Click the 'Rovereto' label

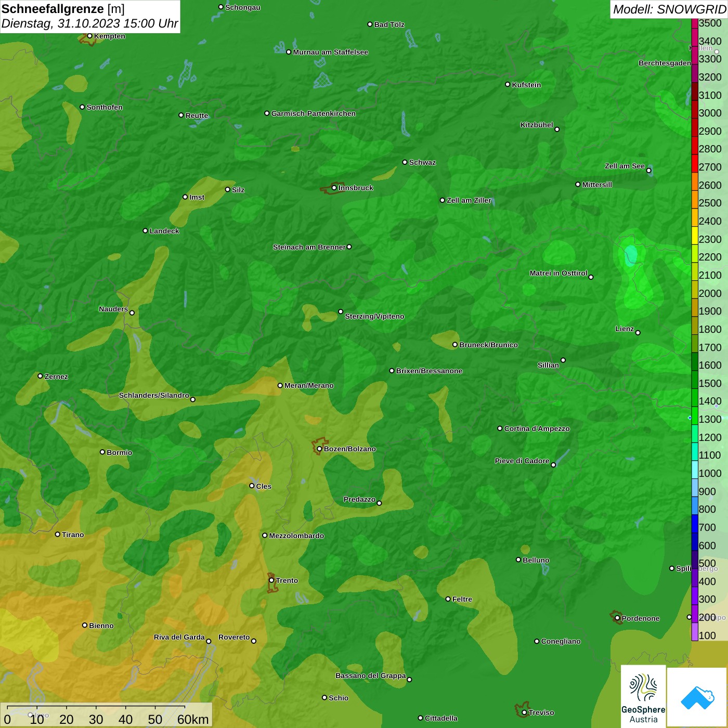(234, 637)
